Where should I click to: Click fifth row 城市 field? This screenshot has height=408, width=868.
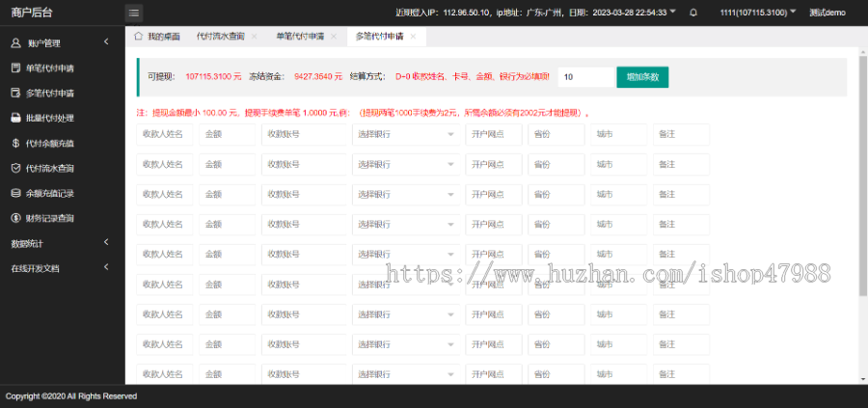pos(619,255)
